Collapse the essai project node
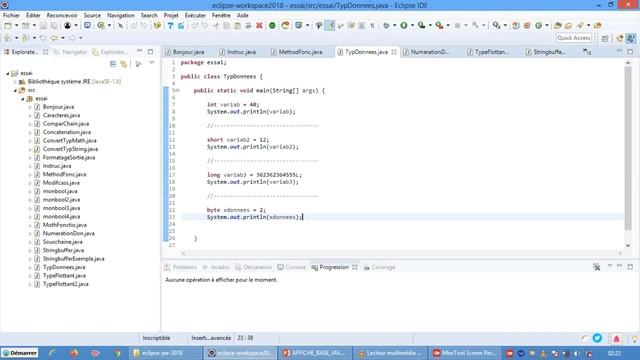Viewport: 640px width, 360px height. click(x=7, y=73)
